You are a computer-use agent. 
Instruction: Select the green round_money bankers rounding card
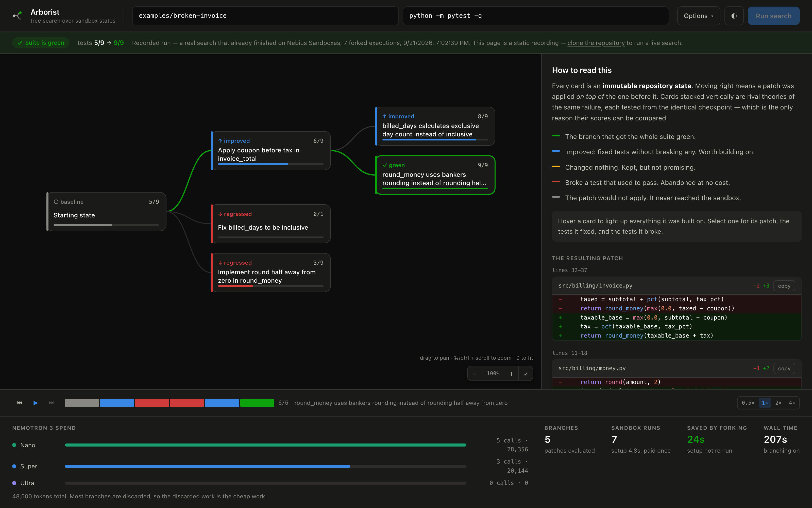coord(435,175)
